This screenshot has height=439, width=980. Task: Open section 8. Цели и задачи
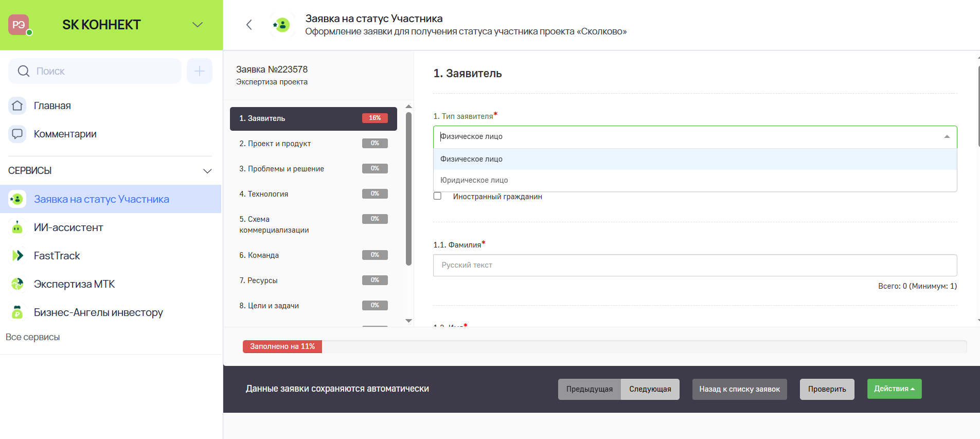(x=313, y=306)
